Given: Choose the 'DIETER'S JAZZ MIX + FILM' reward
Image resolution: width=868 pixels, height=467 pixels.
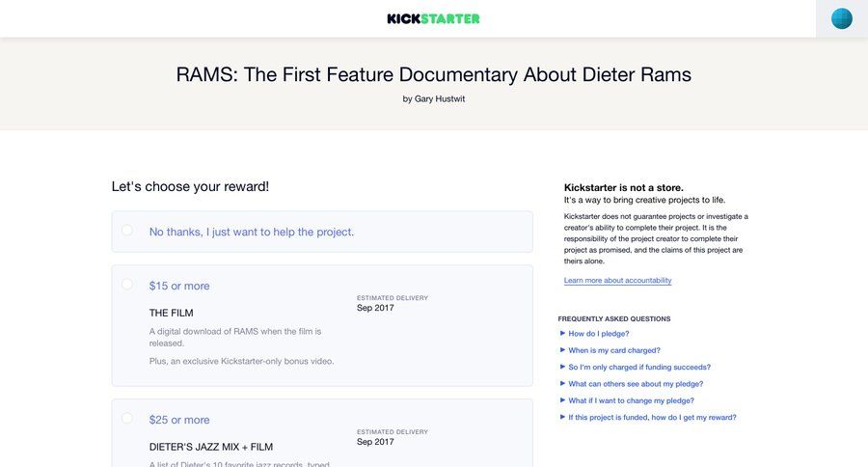Looking at the screenshot, I should (210, 447).
